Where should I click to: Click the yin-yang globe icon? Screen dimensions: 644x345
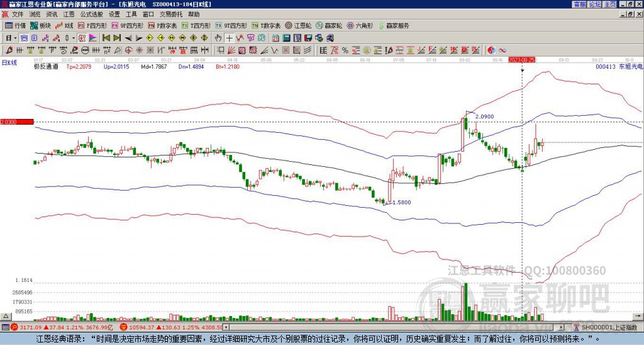click(491, 50)
